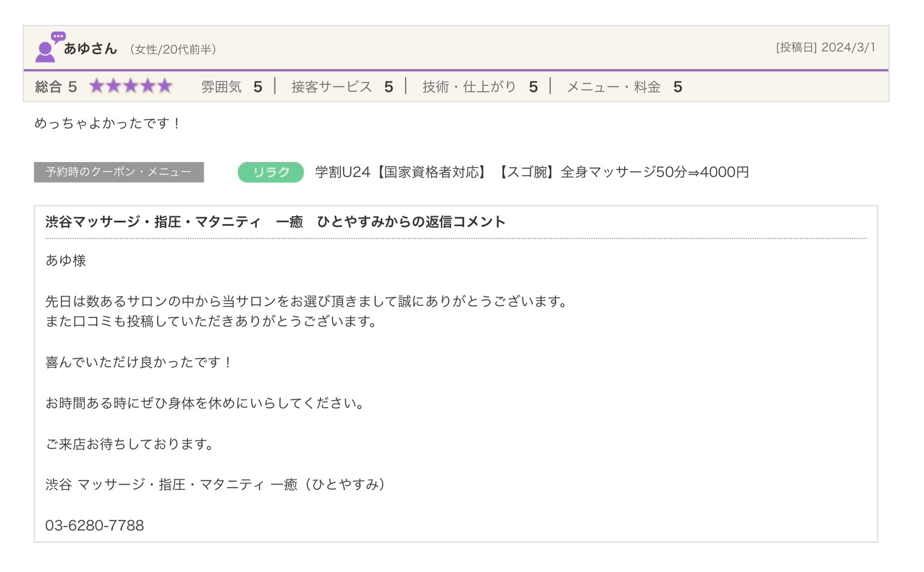The width and height of the screenshot is (924, 572).
Task: Click the five-star rating icons
Action: [x=131, y=86]
